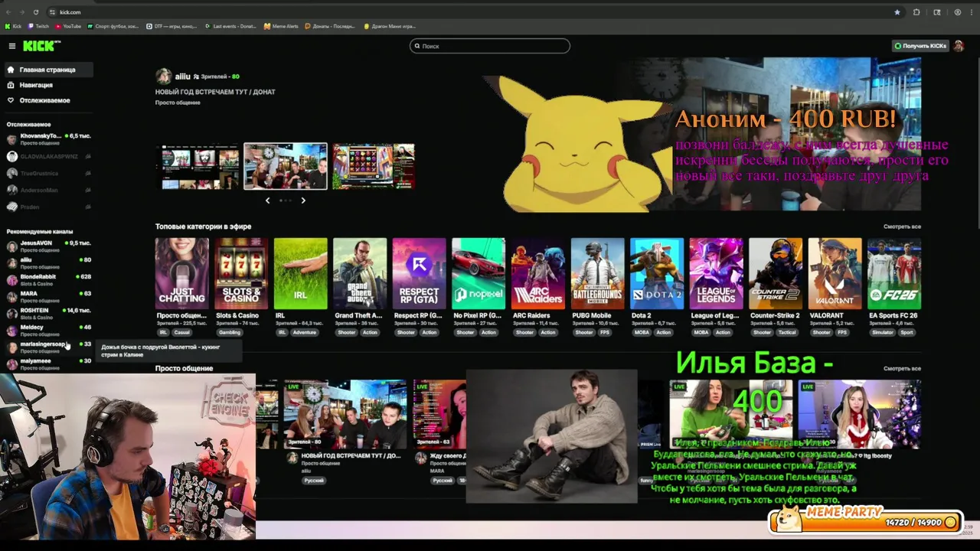The height and width of the screenshot is (551, 980).
Task: Open Meme Alerts bookmark
Action: click(x=281, y=26)
